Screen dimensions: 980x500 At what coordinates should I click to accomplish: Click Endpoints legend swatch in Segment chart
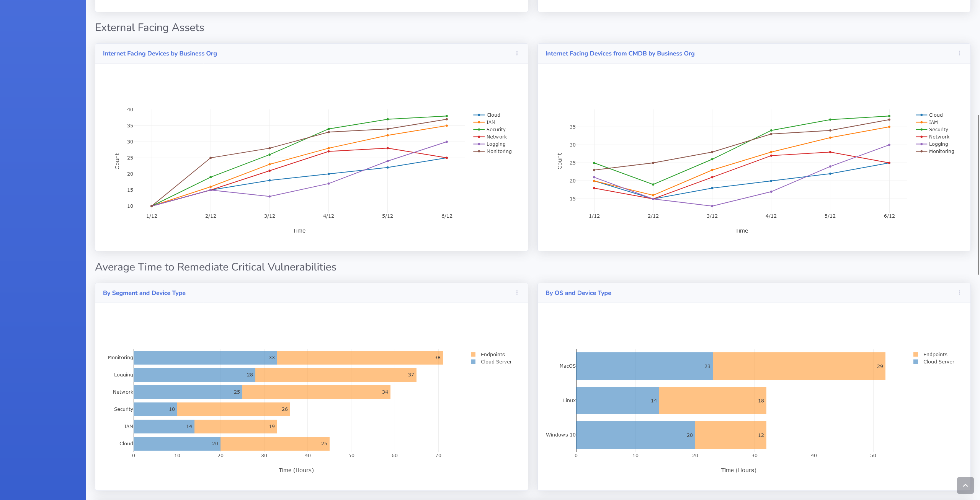473,354
